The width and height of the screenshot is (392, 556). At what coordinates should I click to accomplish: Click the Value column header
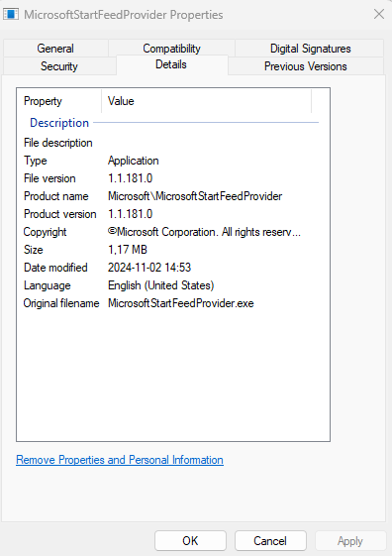[x=207, y=101]
